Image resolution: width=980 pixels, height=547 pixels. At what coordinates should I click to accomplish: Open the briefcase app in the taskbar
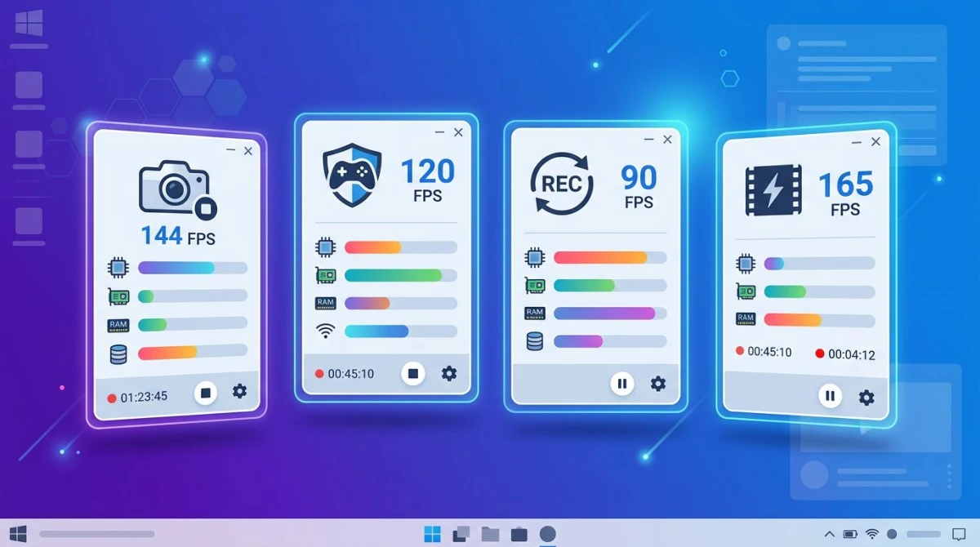click(x=519, y=534)
